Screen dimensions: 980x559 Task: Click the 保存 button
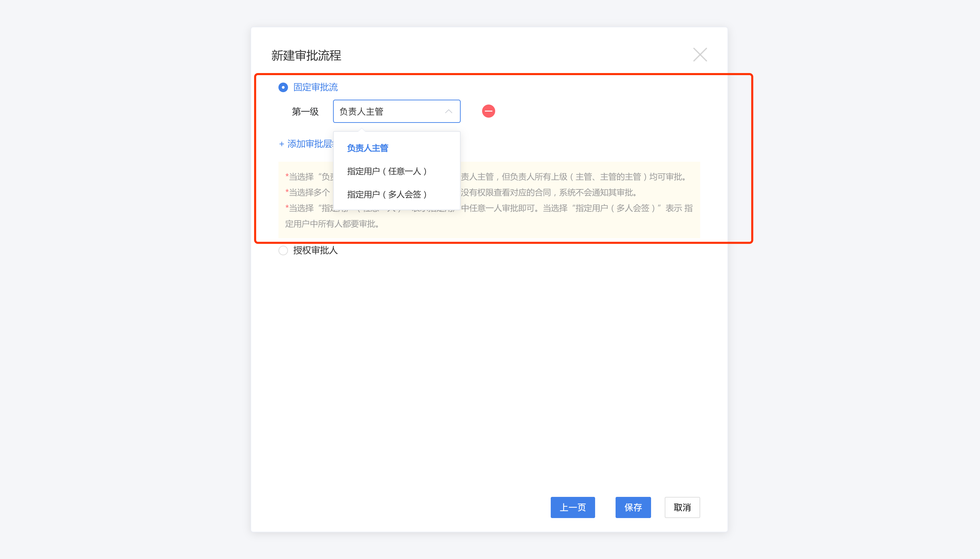point(633,507)
